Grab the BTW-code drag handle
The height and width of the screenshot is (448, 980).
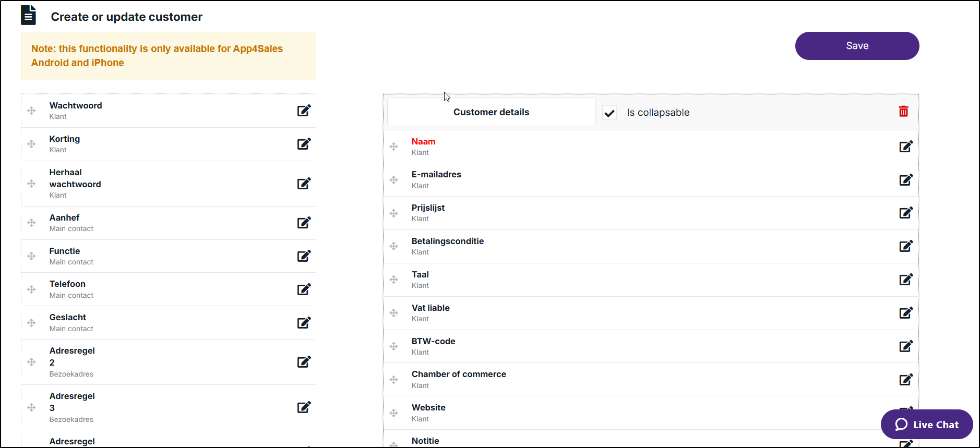(393, 346)
